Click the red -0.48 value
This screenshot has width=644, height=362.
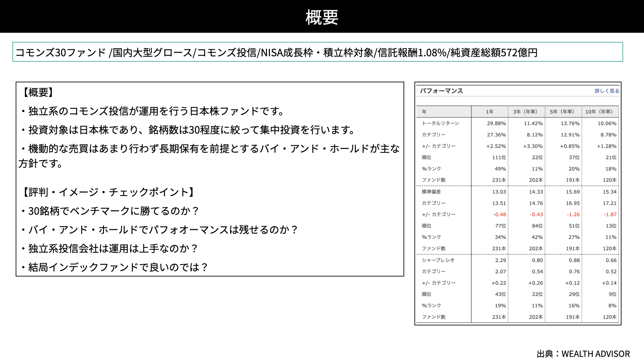[499, 215]
